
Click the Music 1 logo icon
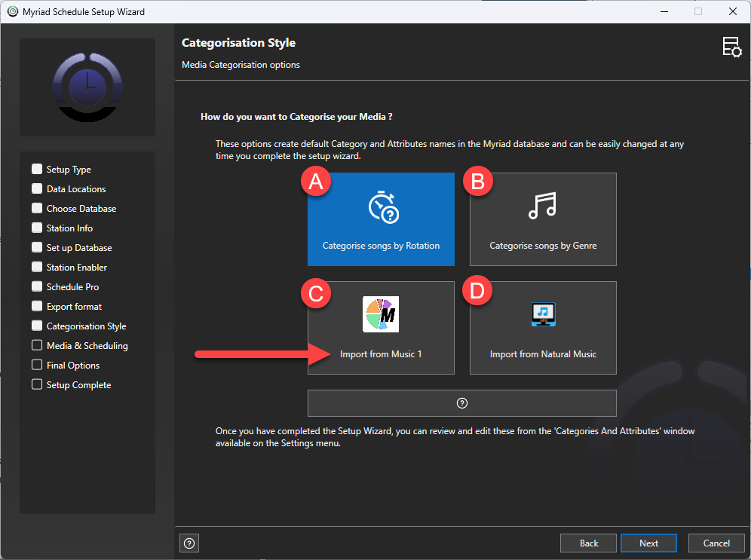(x=381, y=314)
